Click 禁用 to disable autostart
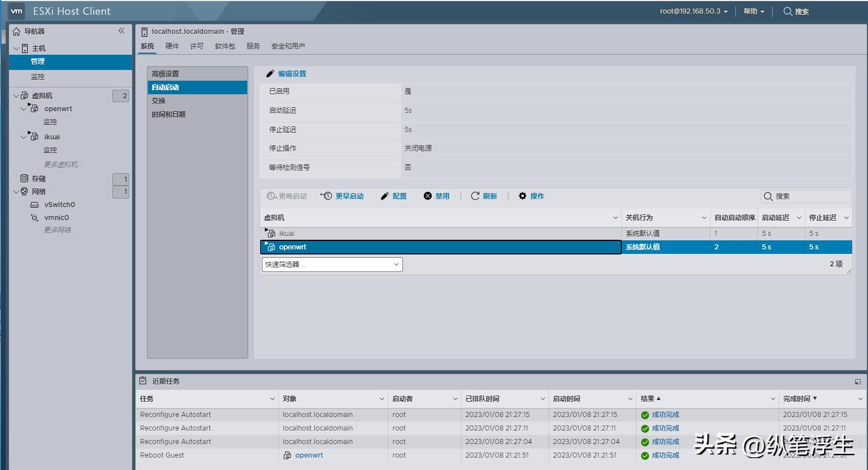This screenshot has width=868, height=470. pos(436,196)
